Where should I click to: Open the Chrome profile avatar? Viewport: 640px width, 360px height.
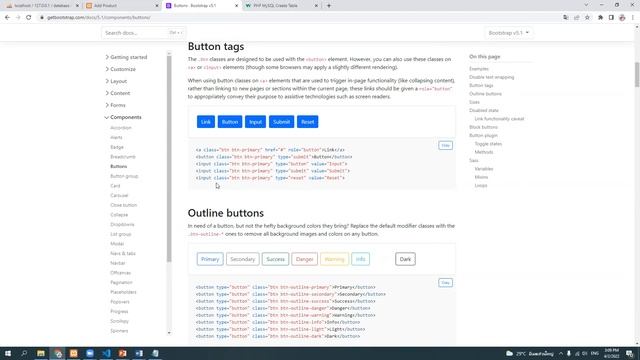pyautogui.click(x=622, y=18)
